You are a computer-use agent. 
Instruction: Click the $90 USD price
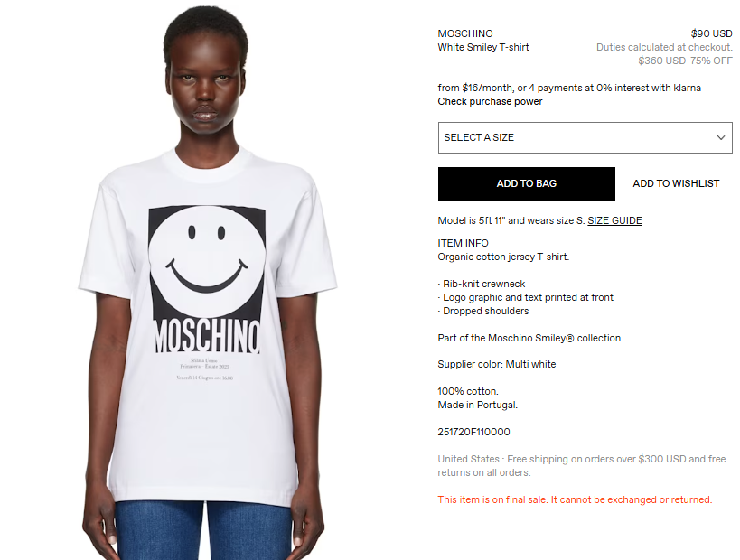(x=711, y=33)
